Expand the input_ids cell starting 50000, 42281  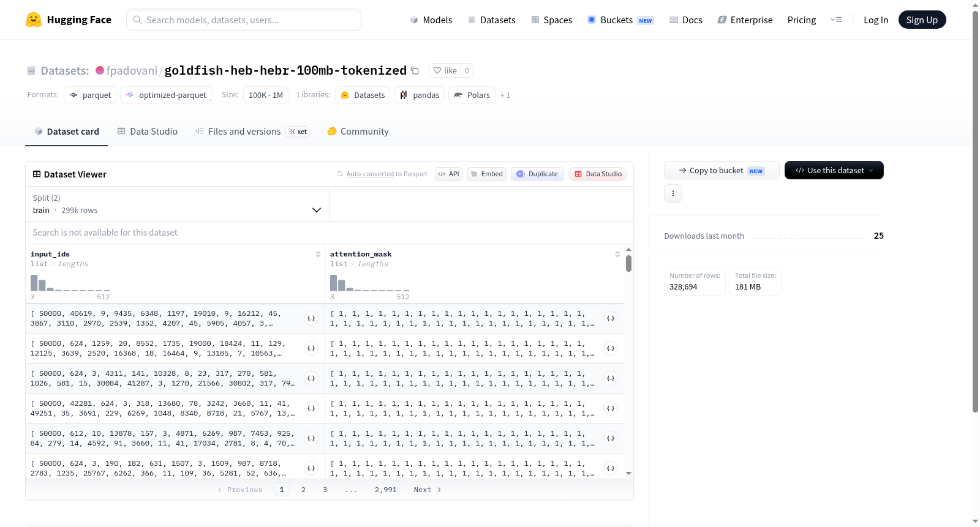tap(311, 408)
